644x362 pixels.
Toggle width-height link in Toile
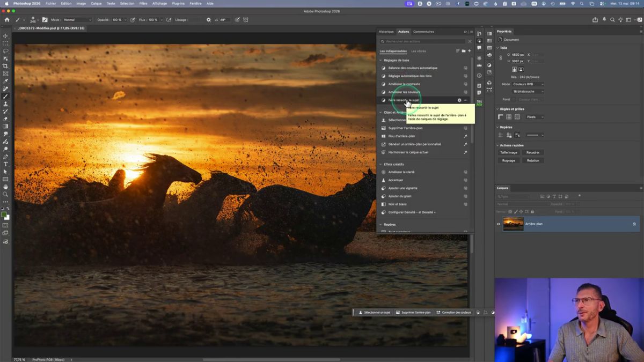(x=501, y=57)
